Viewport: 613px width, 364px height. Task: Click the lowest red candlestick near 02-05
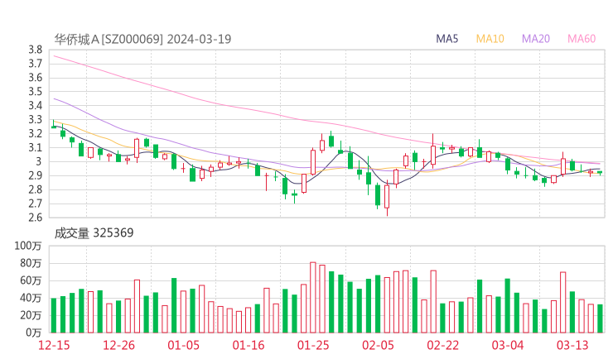(x=387, y=197)
